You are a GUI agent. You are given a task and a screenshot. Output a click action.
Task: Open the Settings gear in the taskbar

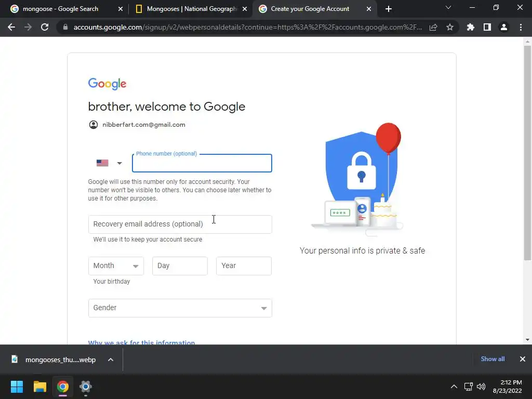[x=86, y=387]
